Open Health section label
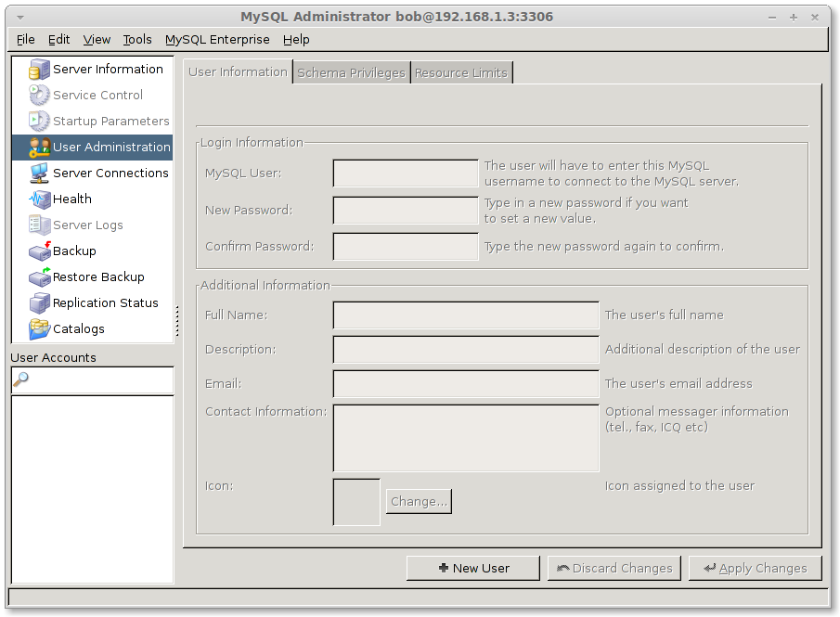 pyautogui.click(x=72, y=199)
